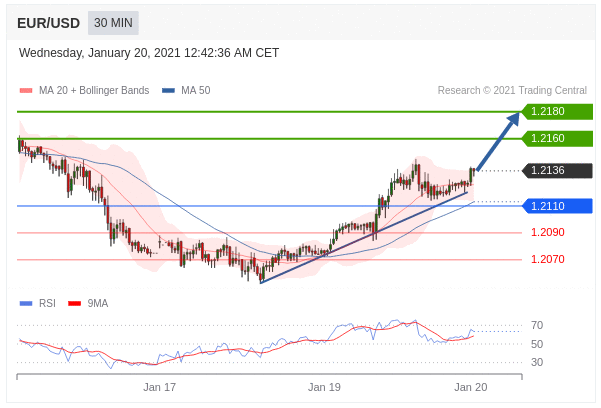
Task: Click the 1.2110 pivot price tag
Action: point(557,206)
